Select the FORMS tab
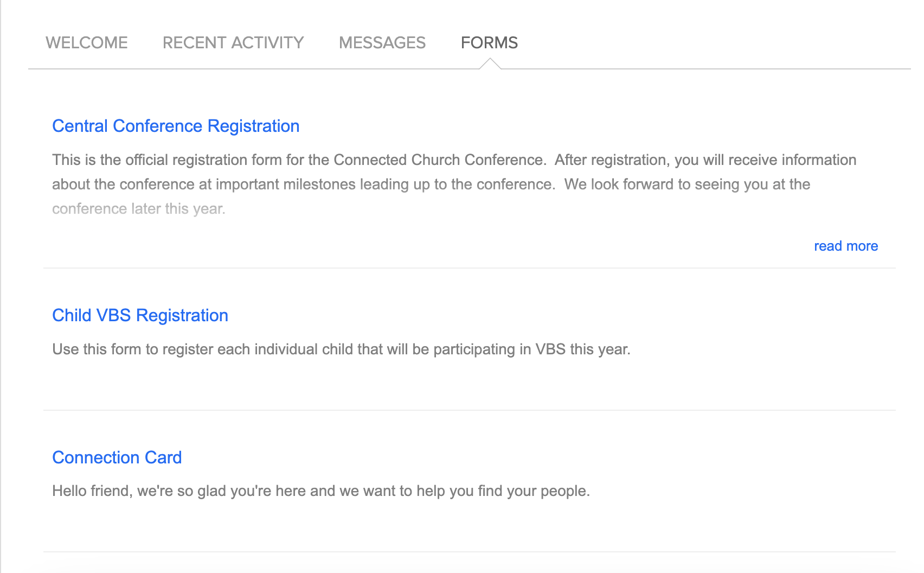This screenshot has width=924, height=573. click(x=489, y=42)
